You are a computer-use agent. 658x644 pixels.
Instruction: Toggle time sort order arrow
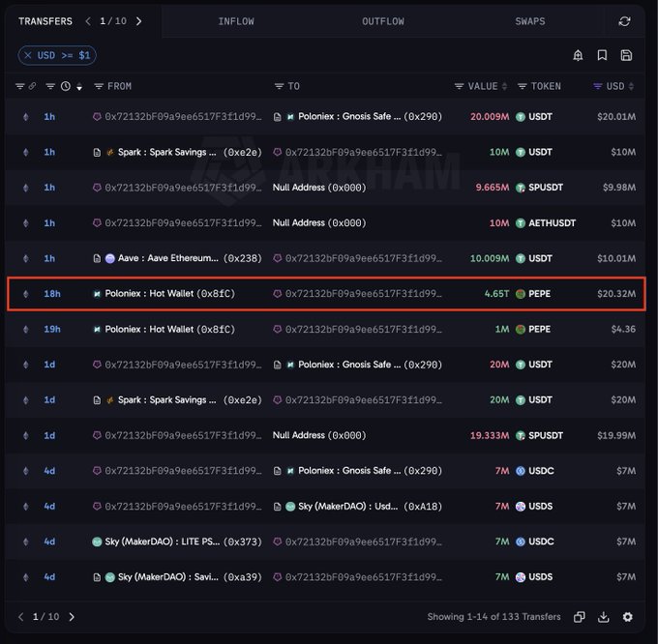79,87
